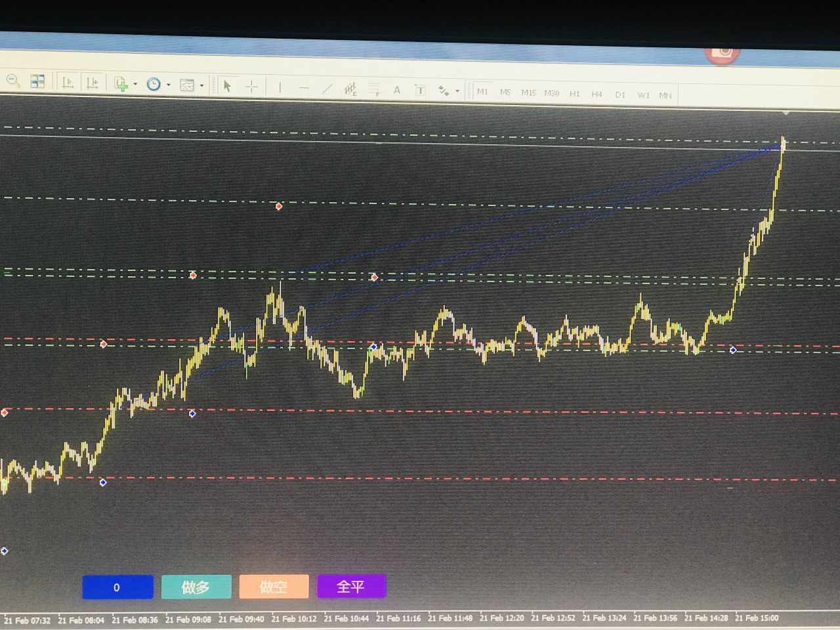Click the blue '0' button
This screenshot has width=840, height=630.
(117, 587)
